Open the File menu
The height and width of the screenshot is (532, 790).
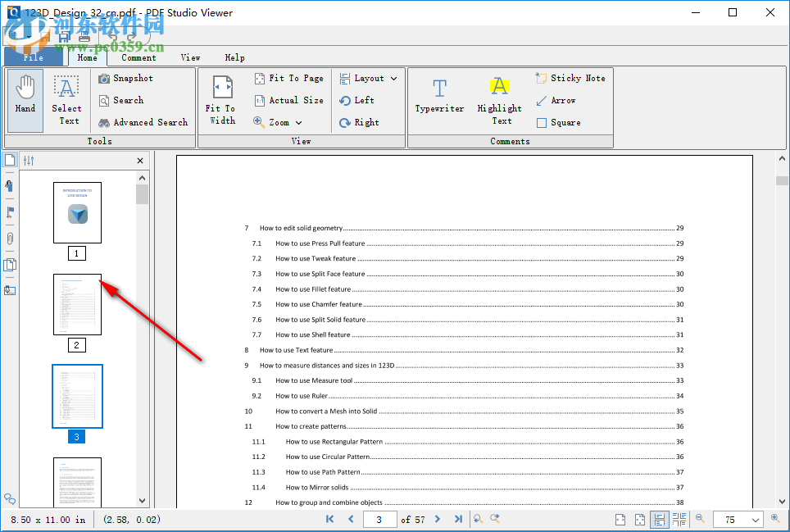[32, 57]
